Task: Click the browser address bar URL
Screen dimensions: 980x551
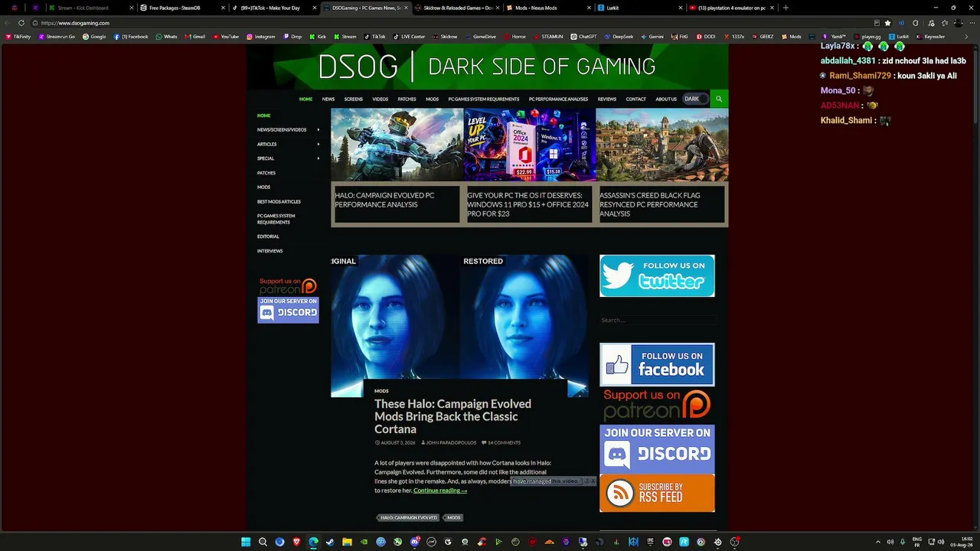Action: pos(75,23)
